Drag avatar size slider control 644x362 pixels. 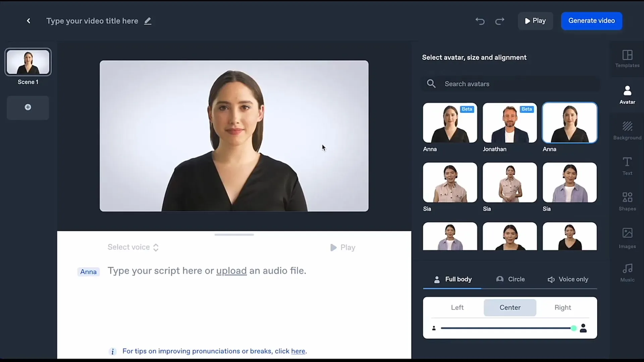click(573, 328)
